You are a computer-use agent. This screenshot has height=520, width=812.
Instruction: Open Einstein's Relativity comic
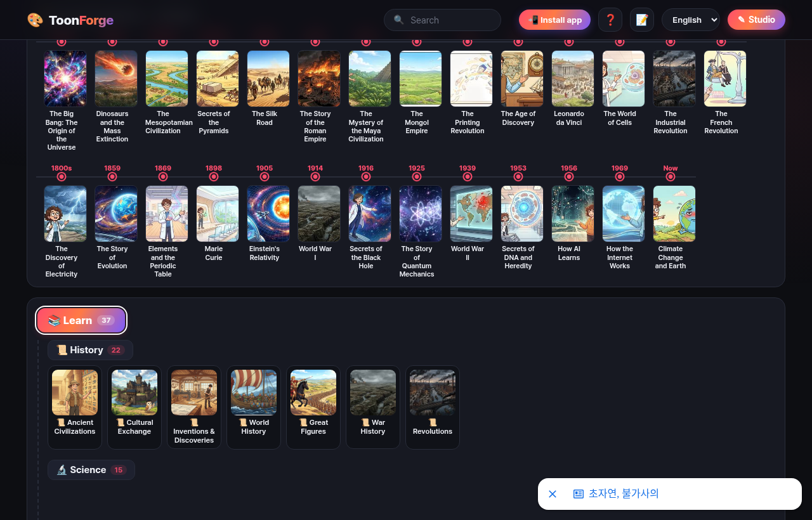point(268,214)
